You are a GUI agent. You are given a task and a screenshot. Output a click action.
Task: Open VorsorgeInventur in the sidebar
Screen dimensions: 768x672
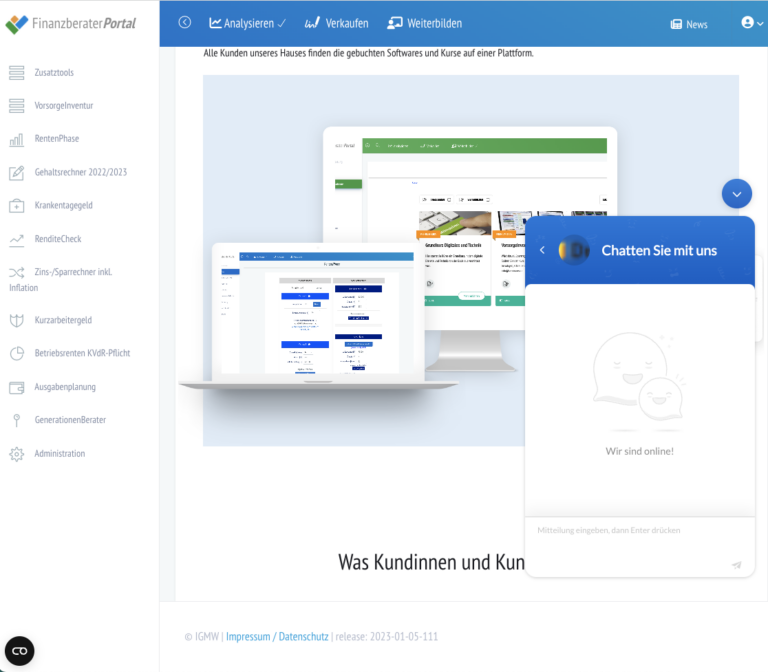[x=64, y=106]
